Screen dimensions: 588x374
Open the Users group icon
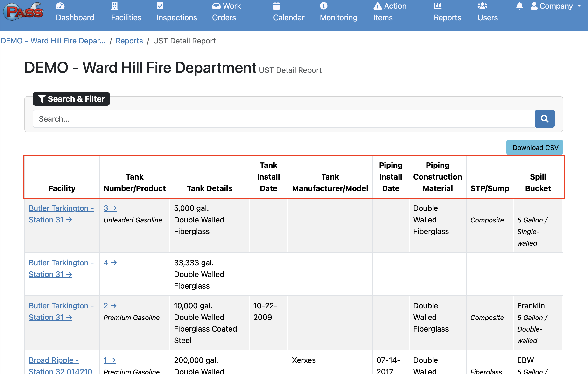482,6
